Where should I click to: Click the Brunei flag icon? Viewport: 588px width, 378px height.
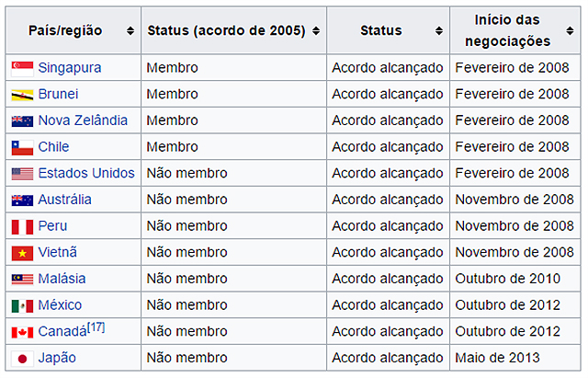[x=22, y=96]
